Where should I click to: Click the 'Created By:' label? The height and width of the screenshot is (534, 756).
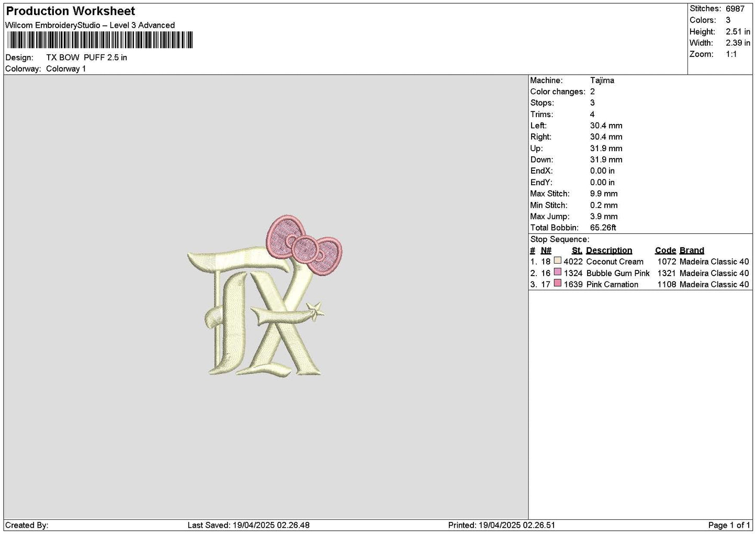pyautogui.click(x=27, y=525)
